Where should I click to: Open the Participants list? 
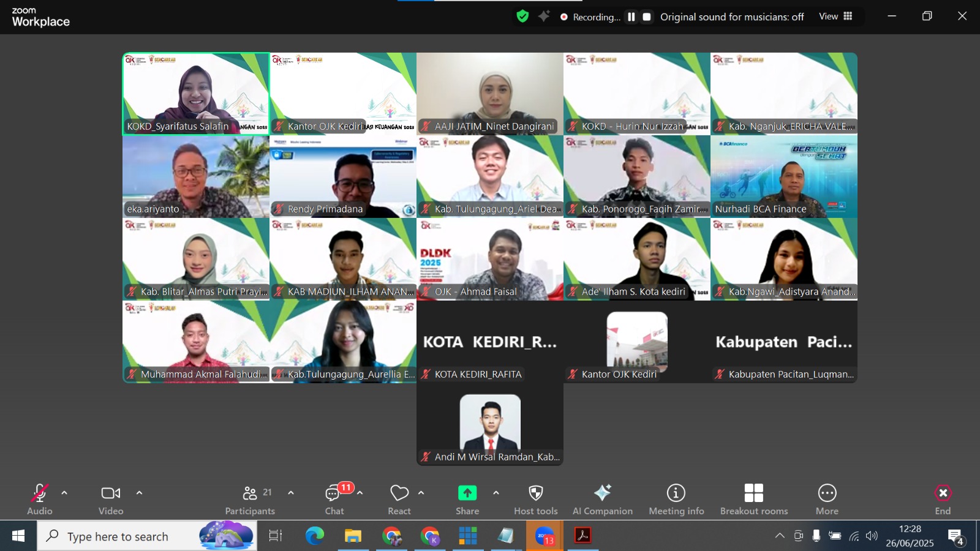click(x=250, y=499)
